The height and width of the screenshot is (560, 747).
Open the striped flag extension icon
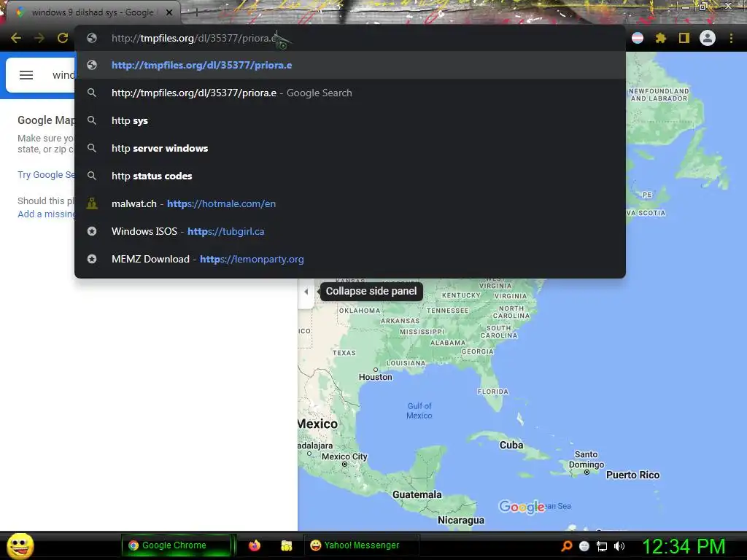coord(638,38)
